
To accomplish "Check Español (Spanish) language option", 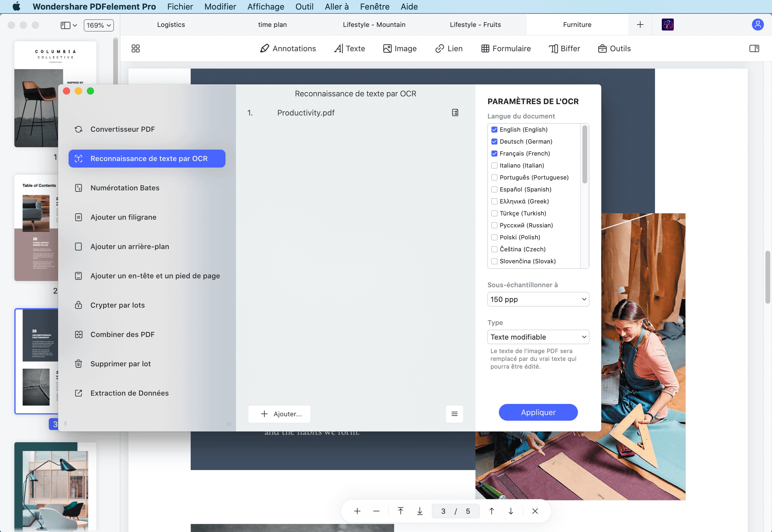I will coord(494,189).
